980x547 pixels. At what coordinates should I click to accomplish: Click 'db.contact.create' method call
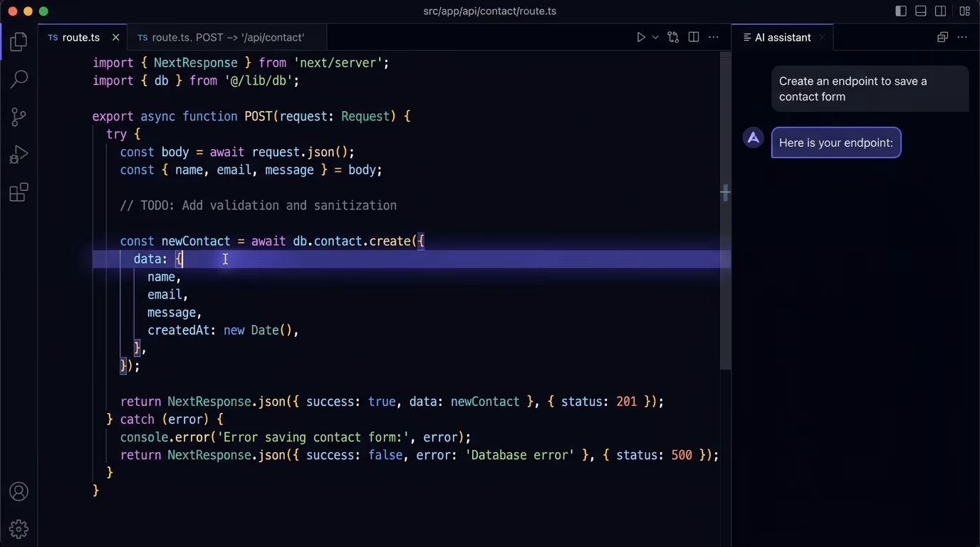(352, 241)
